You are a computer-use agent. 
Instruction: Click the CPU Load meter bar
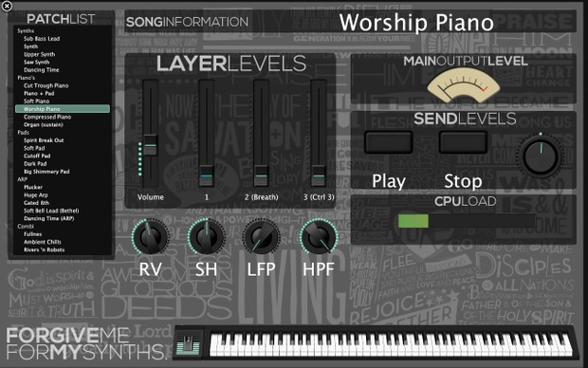467,221
